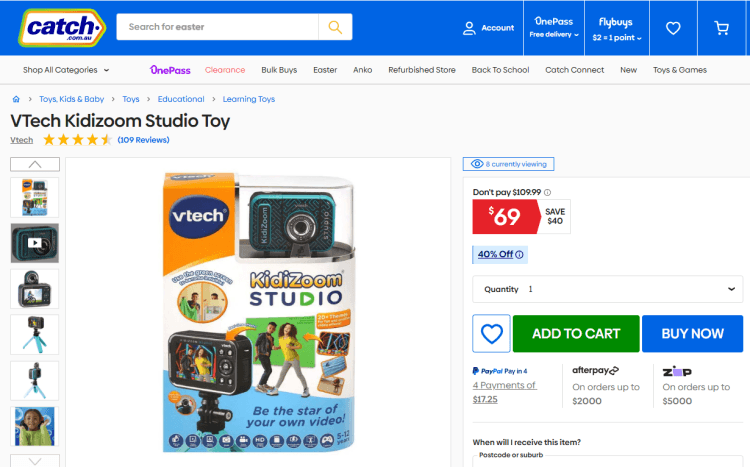750x467 pixels.
Task: Open the Vtech brand link
Action: tap(22, 140)
